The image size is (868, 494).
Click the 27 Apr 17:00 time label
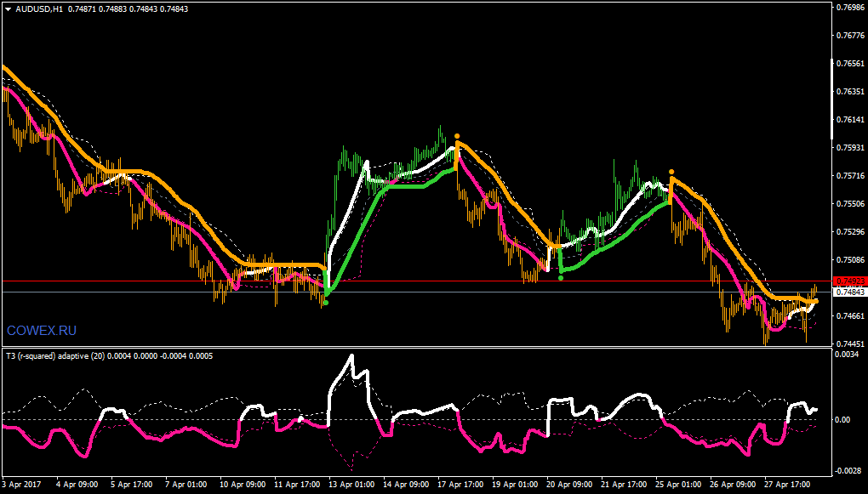point(788,484)
